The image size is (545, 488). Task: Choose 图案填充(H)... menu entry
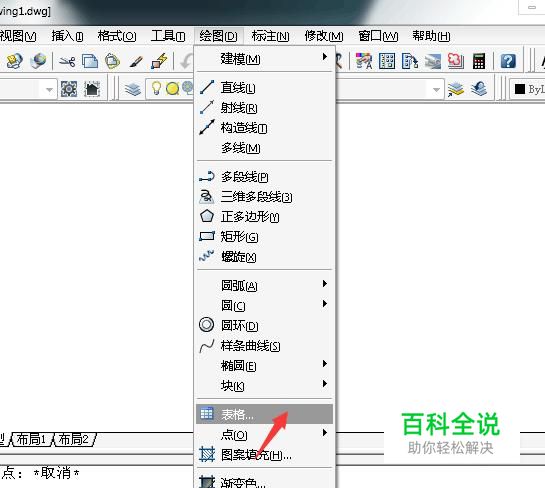[x=265, y=455]
